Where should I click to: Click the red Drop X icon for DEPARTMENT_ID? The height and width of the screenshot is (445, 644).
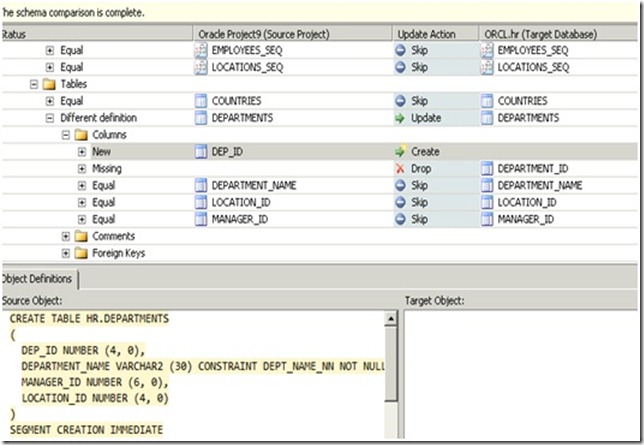pos(400,168)
